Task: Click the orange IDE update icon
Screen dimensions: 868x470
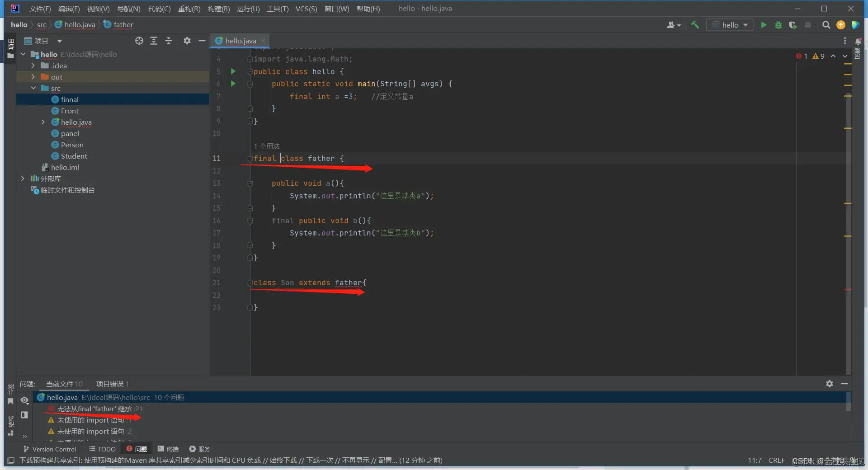Action: pyautogui.click(x=841, y=25)
